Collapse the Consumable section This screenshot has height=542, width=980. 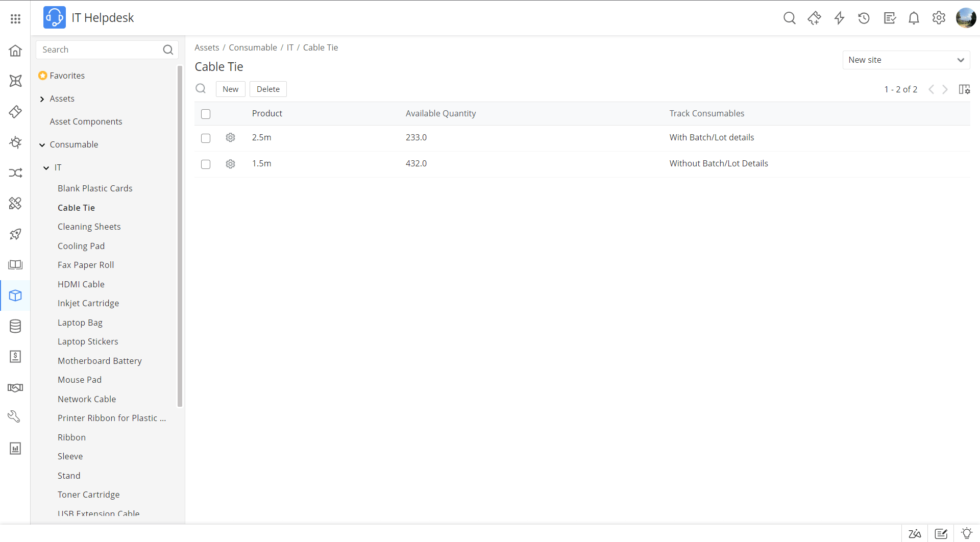pyautogui.click(x=42, y=145)
